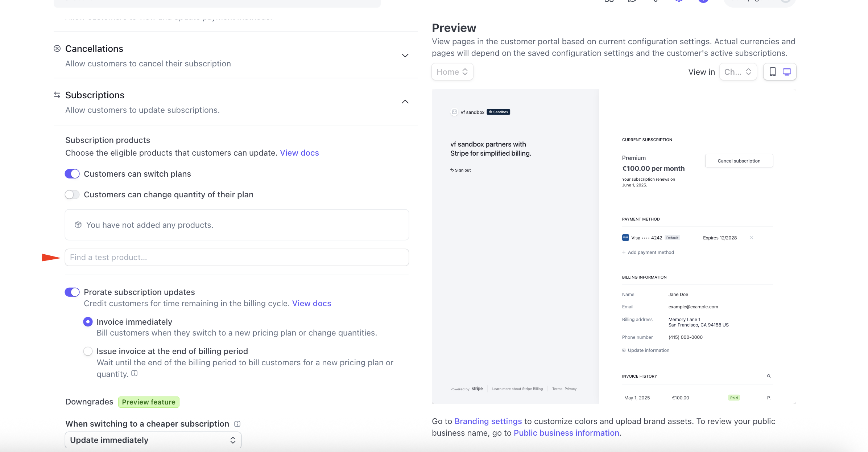The width and height of the screenshot is (868, 452).
Task: Toggle Customers can switch plans
Action: pos(72,174)
